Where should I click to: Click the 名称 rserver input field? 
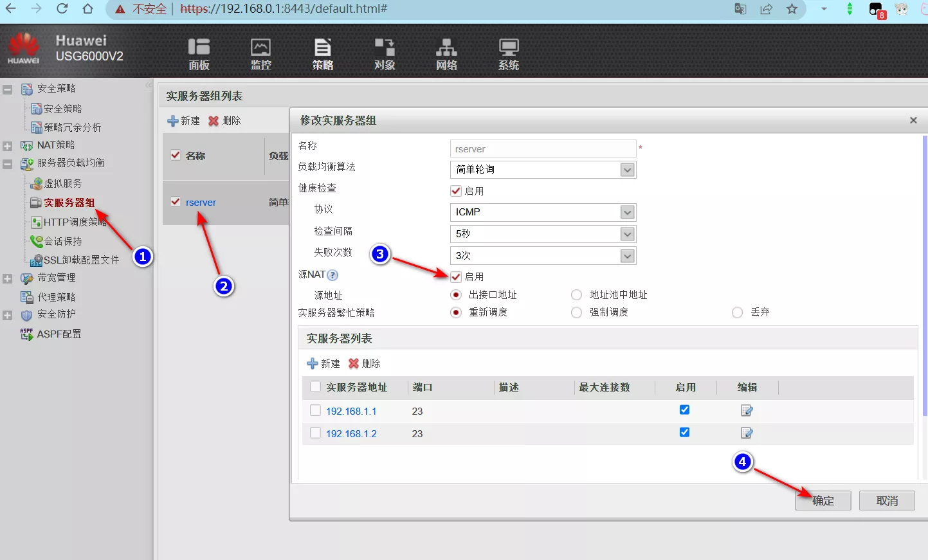point(542,149)
